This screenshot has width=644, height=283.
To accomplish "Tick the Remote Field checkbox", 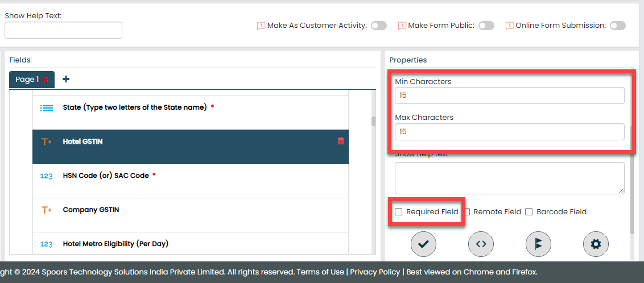I will [466, 212].
